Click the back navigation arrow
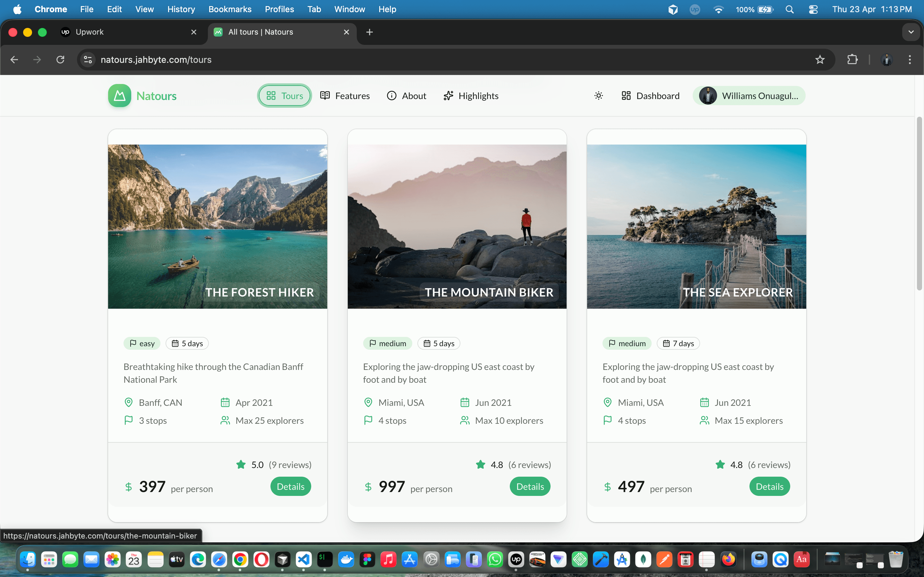Screen dimensions: 924x577 tap(14, 60)
